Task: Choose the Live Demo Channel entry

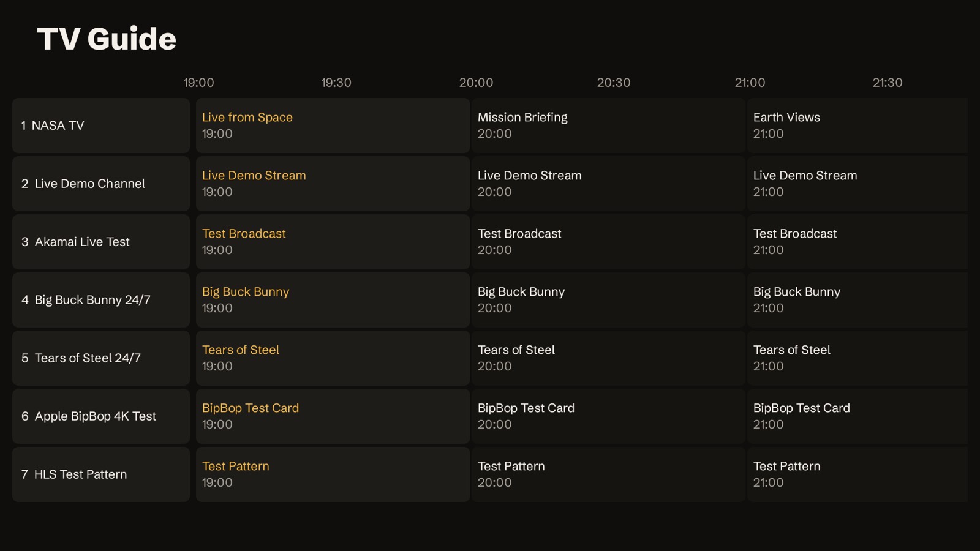Action: pyautogui.click(x=101, y=184)
